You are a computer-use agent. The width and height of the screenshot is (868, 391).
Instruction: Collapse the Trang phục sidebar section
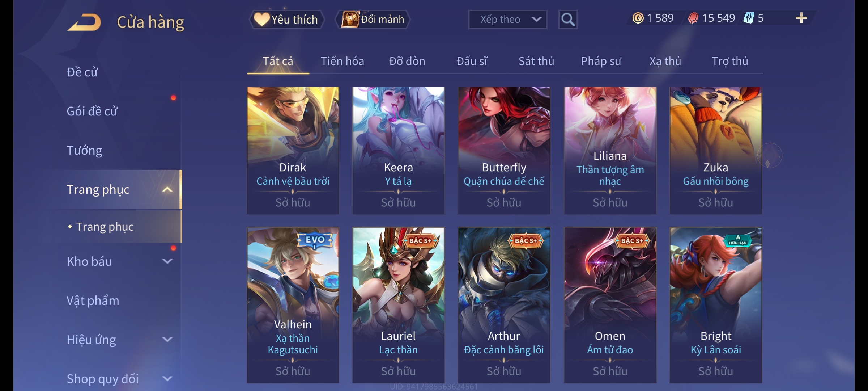coord(167,189)
